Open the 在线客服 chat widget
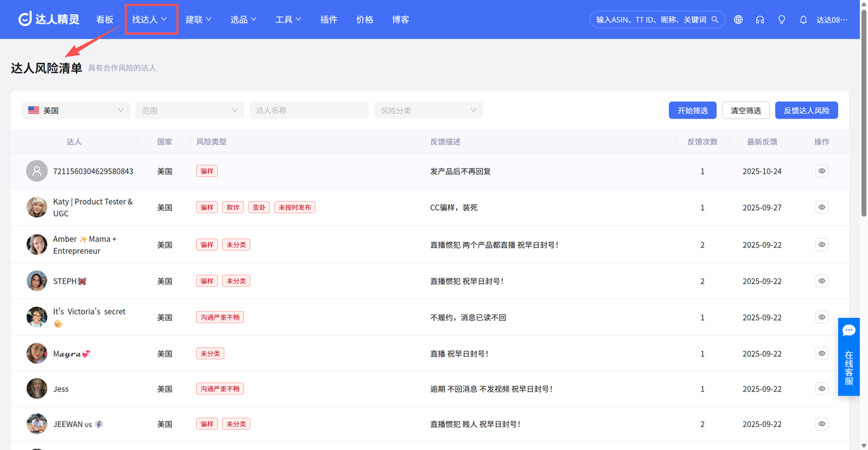The height and width of the screenshot is (450, 868). [x=849, y=356]
